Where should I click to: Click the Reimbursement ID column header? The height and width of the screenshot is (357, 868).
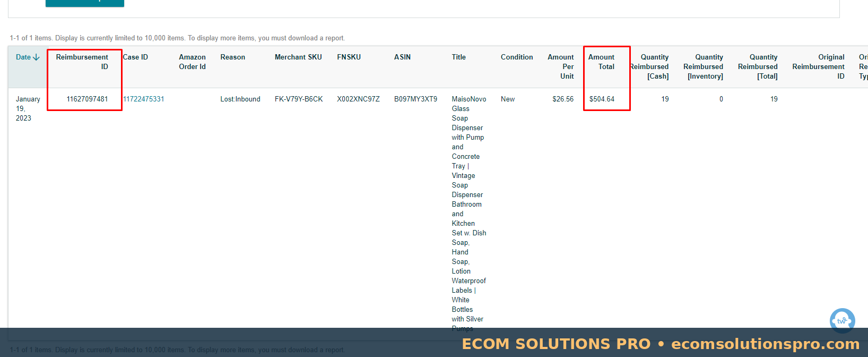click(82, 62)
